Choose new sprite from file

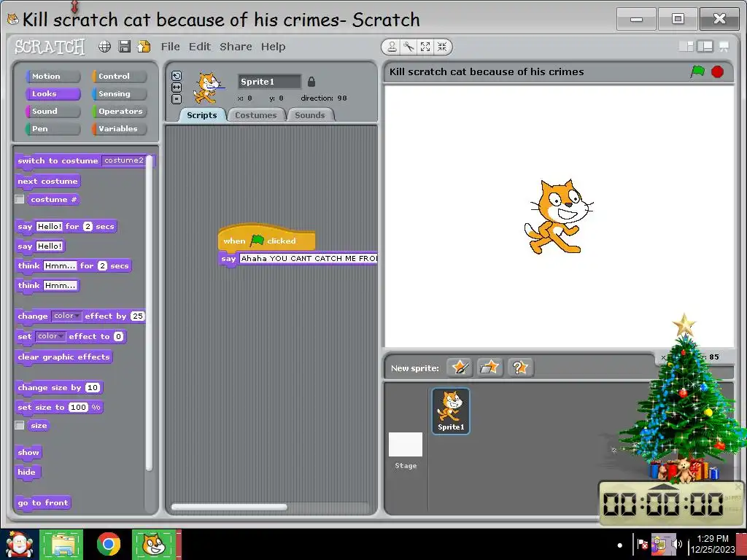pos(489,367)
